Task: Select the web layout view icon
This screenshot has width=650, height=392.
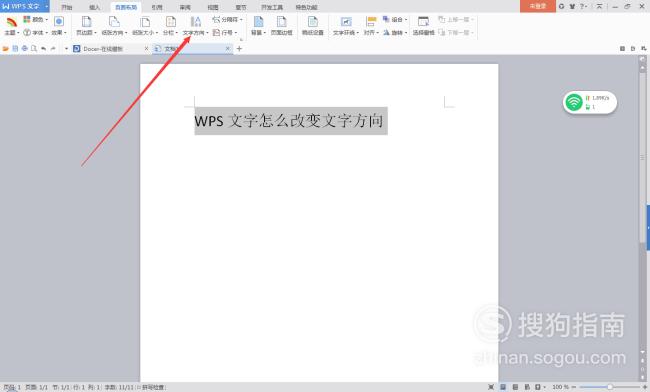Action: pyautogui.click(x=527, y=387)
